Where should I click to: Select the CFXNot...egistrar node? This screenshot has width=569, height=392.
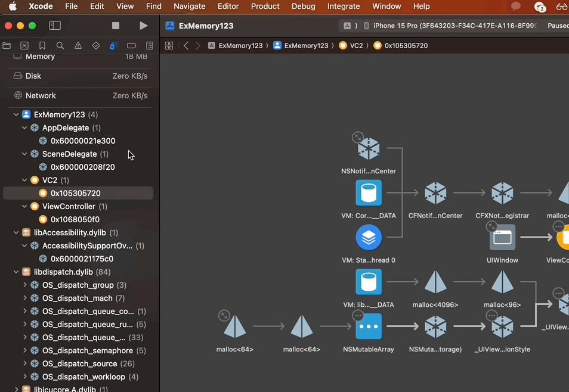point(502,193)
